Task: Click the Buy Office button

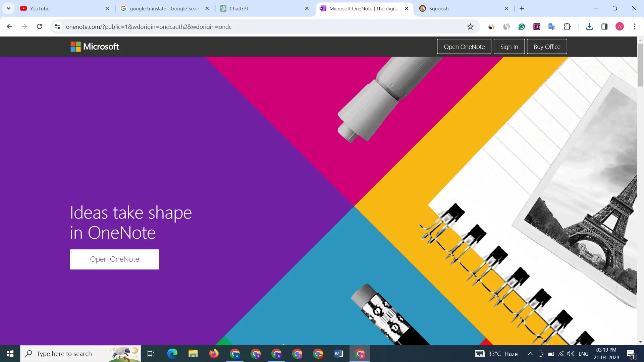Action: pyautogui.click(x=547, y=47)
